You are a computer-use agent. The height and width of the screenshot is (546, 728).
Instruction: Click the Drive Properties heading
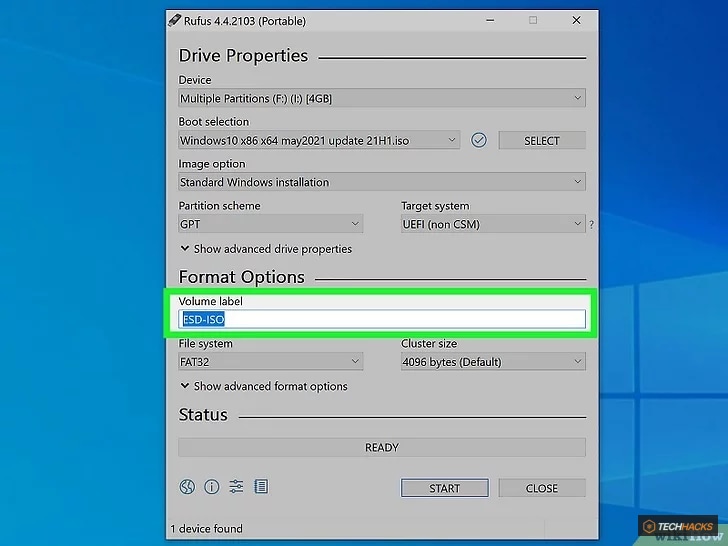(x=243, y=56)
